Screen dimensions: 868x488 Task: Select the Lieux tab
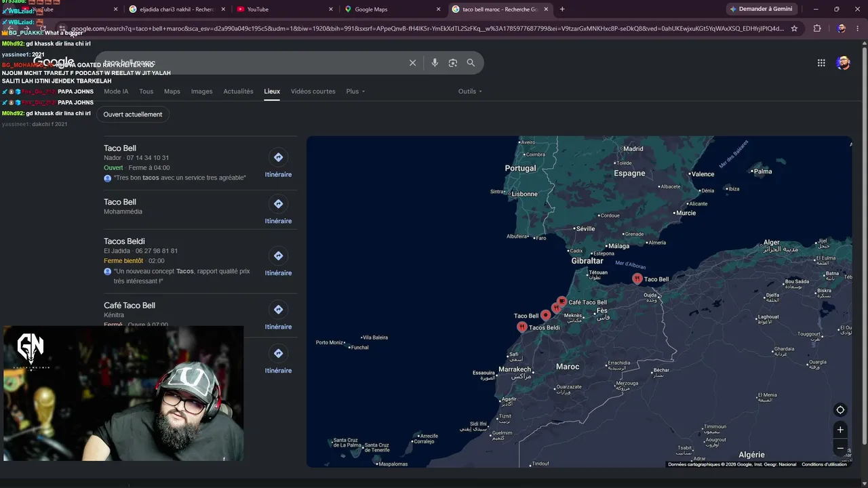pyautogui.click(x=272, y=91)
